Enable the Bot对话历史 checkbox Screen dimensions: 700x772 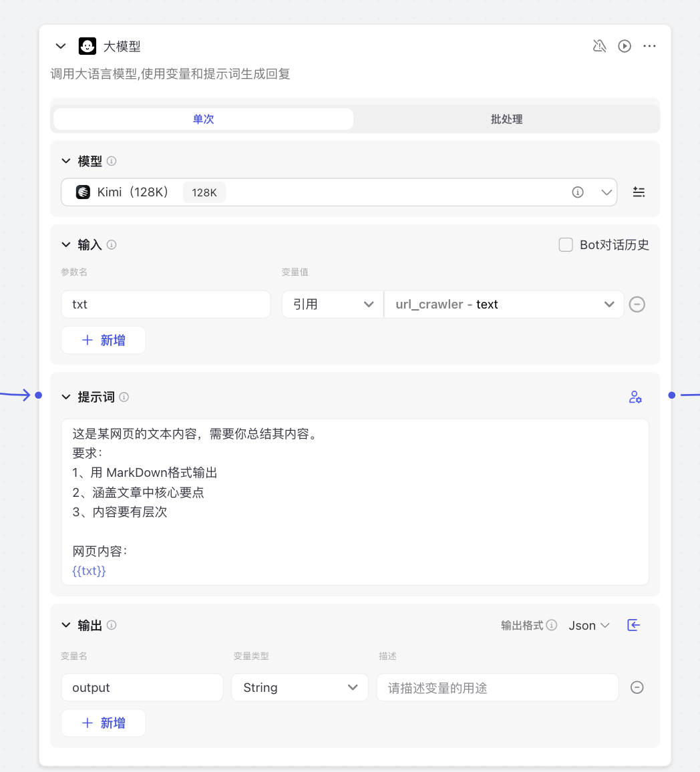pyautogui.click(x=566, y=244)
